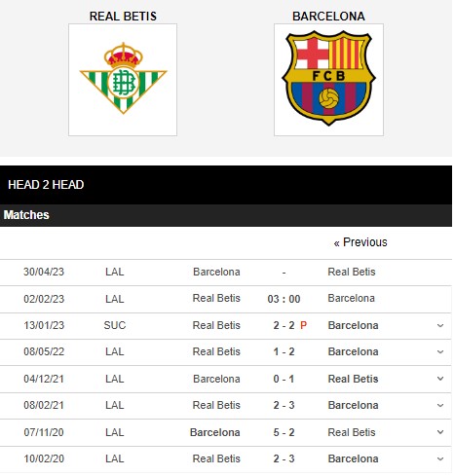Open the 2 - 2 P score result
455x476 pixels.
click(289, 325)
